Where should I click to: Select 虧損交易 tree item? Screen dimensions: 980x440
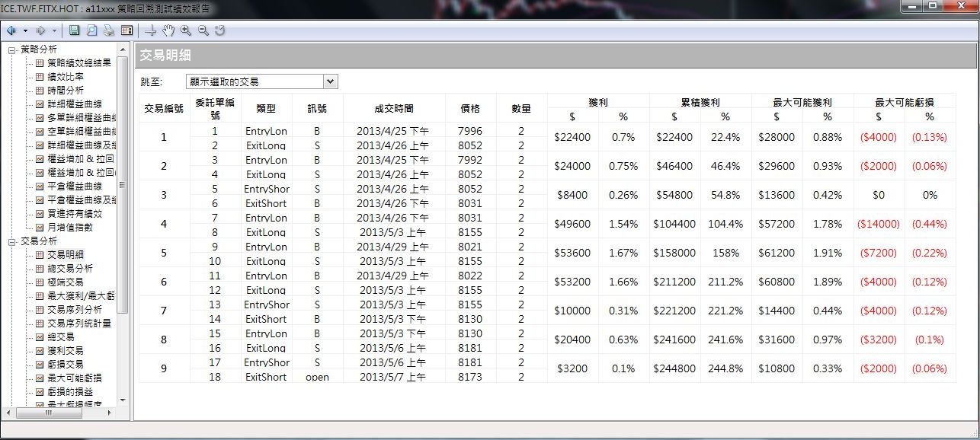pyautogui.click(x=66, y=365)
